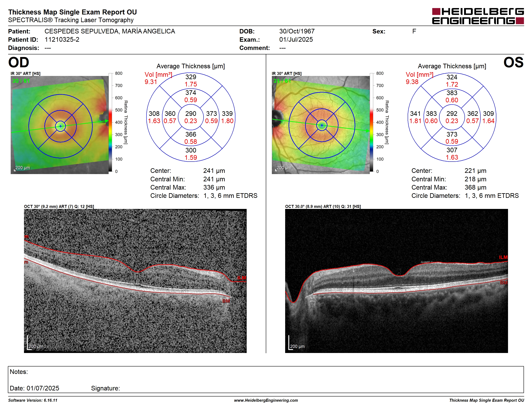This screenshot has height=411, width=532.
Task: Click the OD inner inferior thickness 366
Action: tap(190, 134)
